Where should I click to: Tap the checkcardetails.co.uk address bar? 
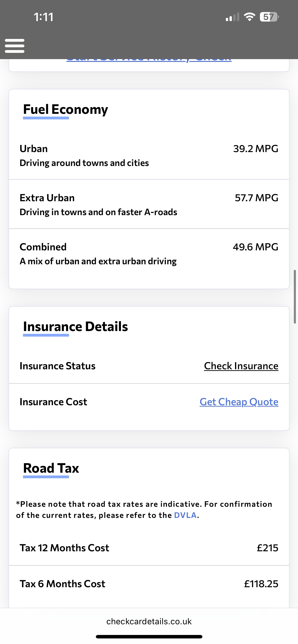pyautogui.click(x=149, y=621)
